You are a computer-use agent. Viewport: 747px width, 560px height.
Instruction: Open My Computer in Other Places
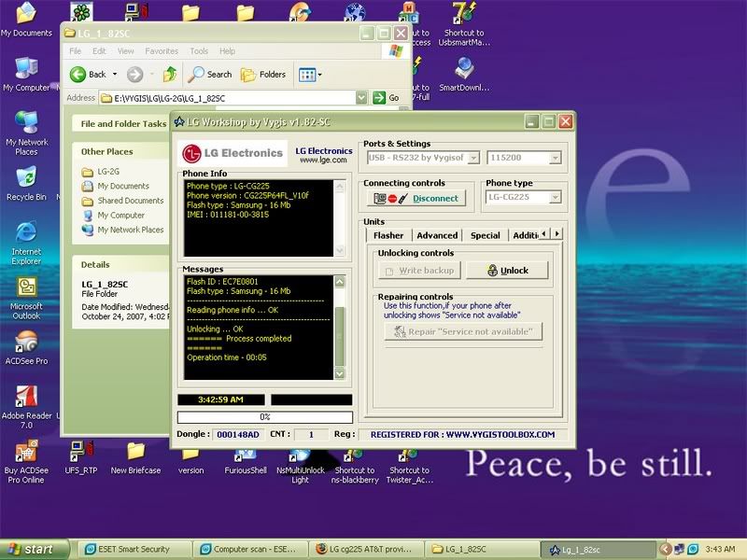tap(120, 216)
